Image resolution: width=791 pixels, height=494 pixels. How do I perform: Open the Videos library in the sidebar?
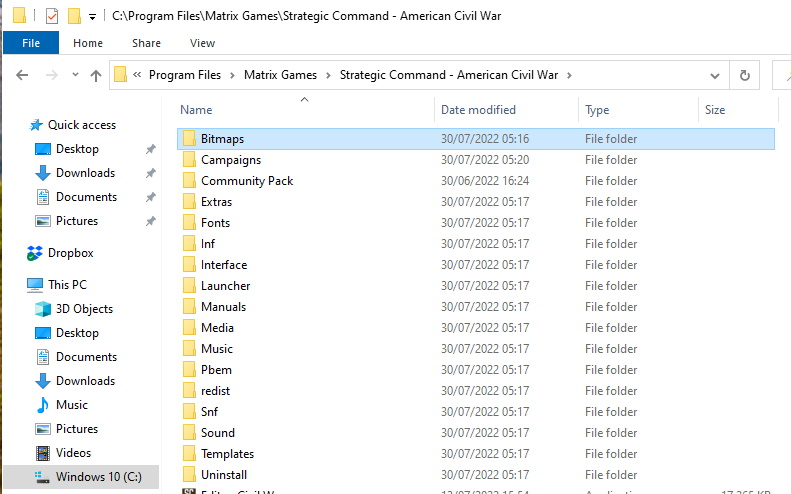coord(73,453)
